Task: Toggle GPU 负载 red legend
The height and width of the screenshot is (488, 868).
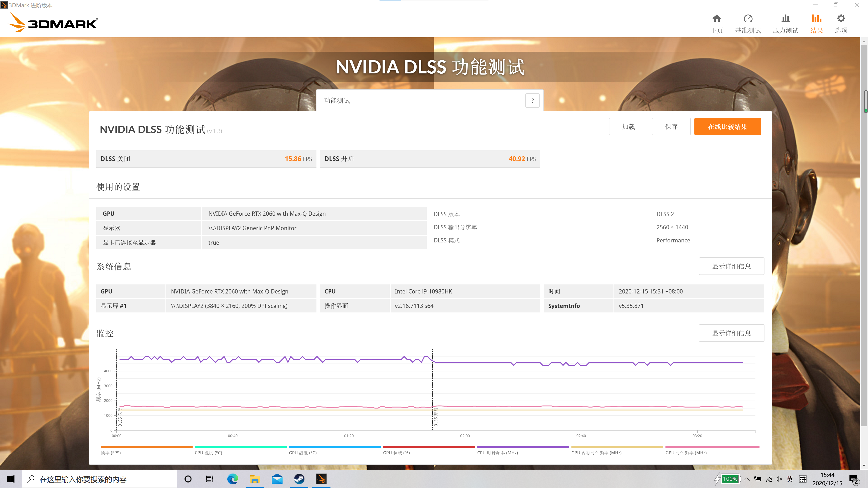Action: pos(429,450)
